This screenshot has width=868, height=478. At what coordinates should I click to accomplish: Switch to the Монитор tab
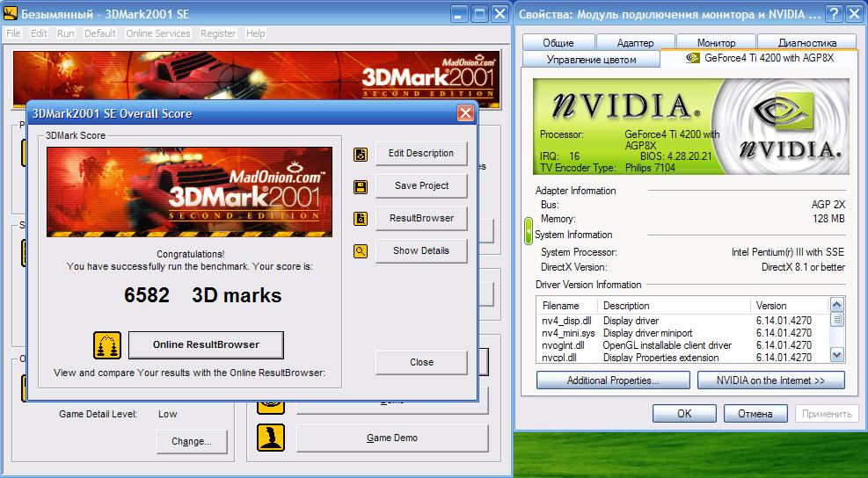point(717,42)
